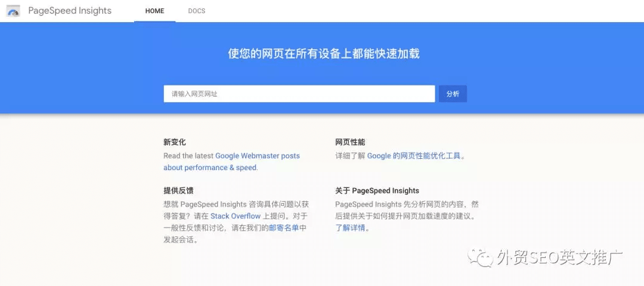Screen dimensions: 644x286
Task: Open Google Webmaster posts about performance link
Action: pos(231,162)
